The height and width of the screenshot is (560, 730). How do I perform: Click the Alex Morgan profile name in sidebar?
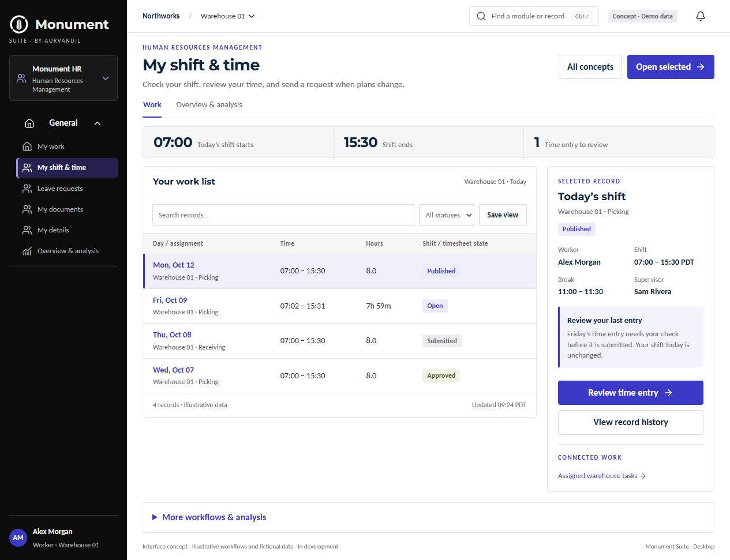click(53, 532)
